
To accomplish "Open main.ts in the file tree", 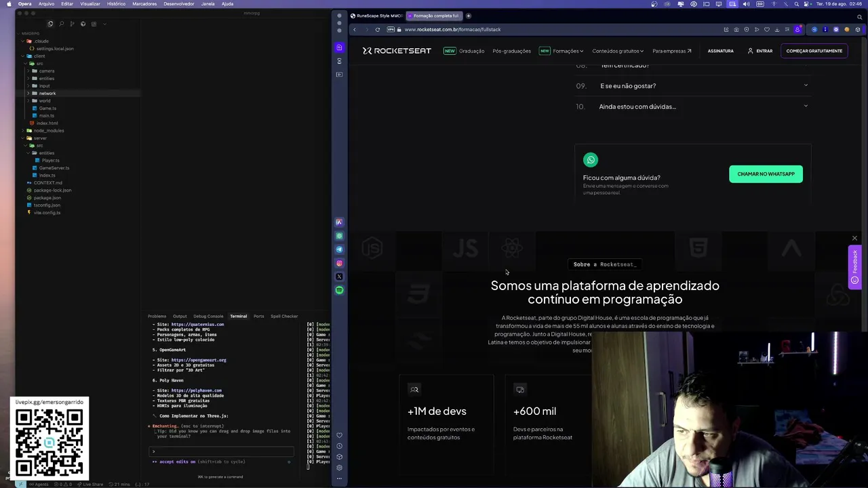I will [46, 115].
